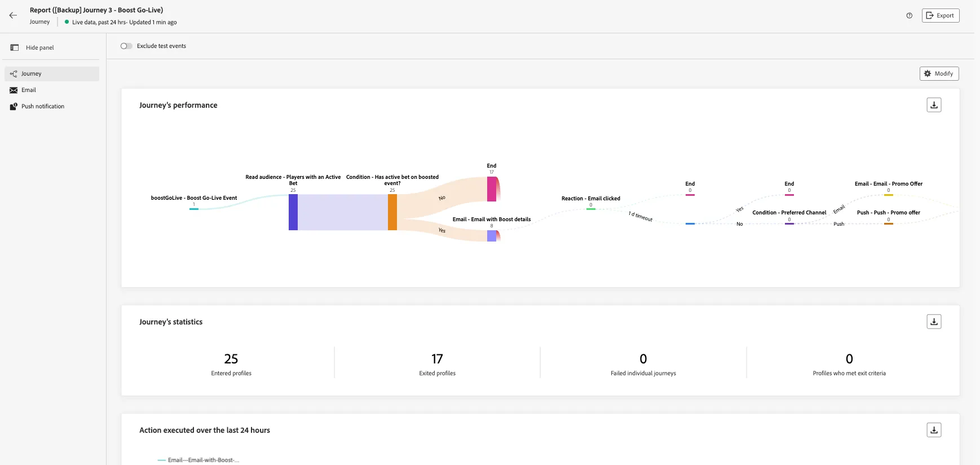Click the Journey's performance heading
Screen dimensions: 980x465
pos(178,105)
